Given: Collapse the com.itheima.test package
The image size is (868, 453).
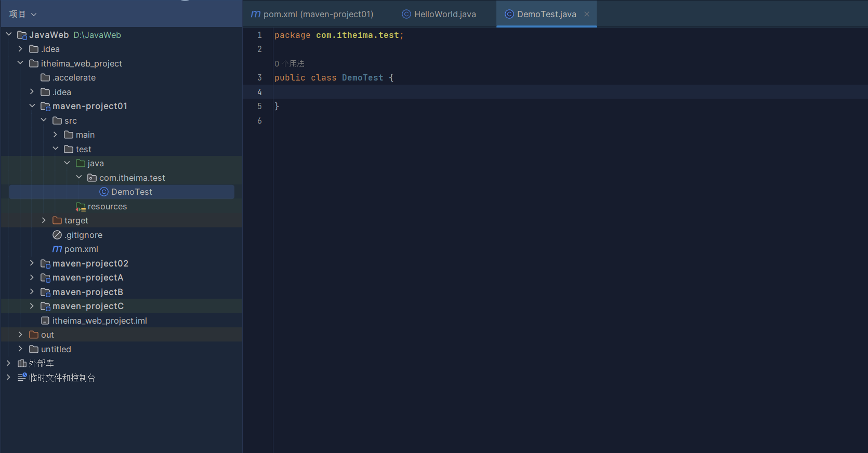Looking at the screenshot, I should 79,177.
